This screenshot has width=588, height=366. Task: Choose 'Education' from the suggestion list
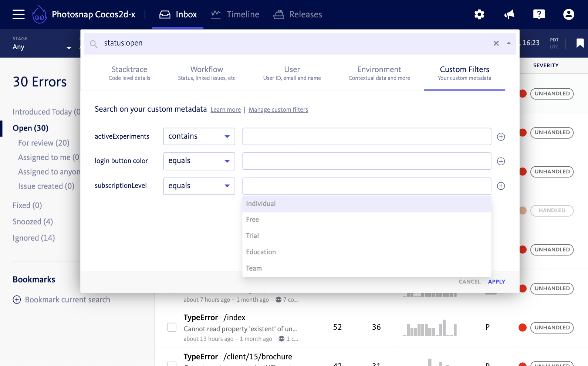tap(366, 252)
